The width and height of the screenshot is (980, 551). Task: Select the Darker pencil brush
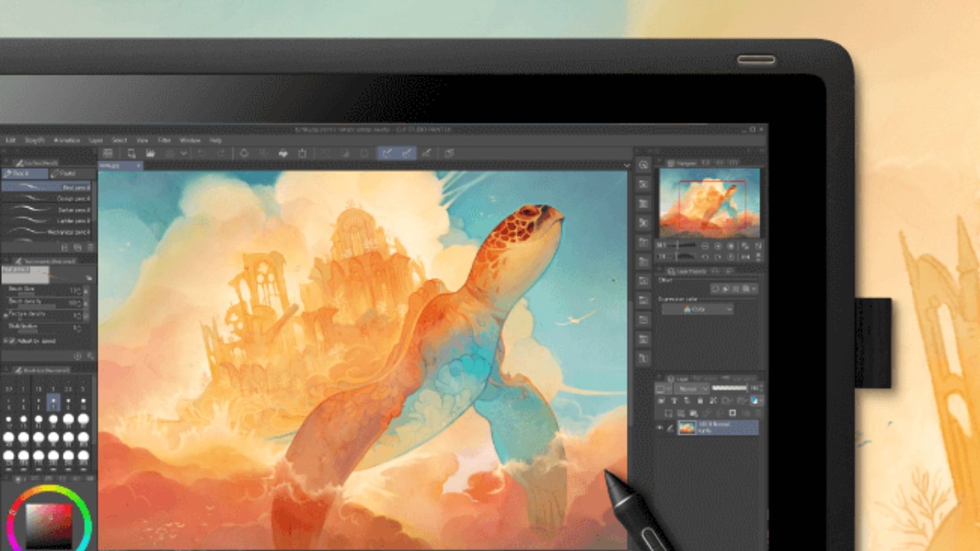47,209
